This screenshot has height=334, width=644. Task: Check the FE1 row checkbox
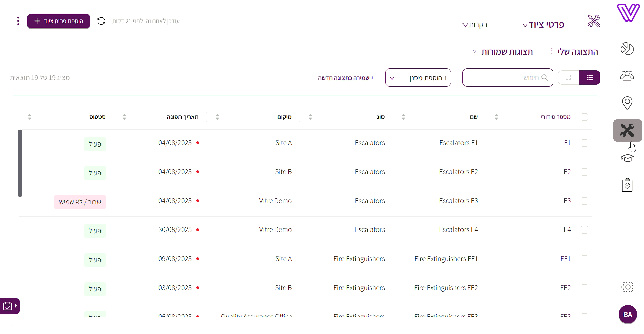point(585,259)
